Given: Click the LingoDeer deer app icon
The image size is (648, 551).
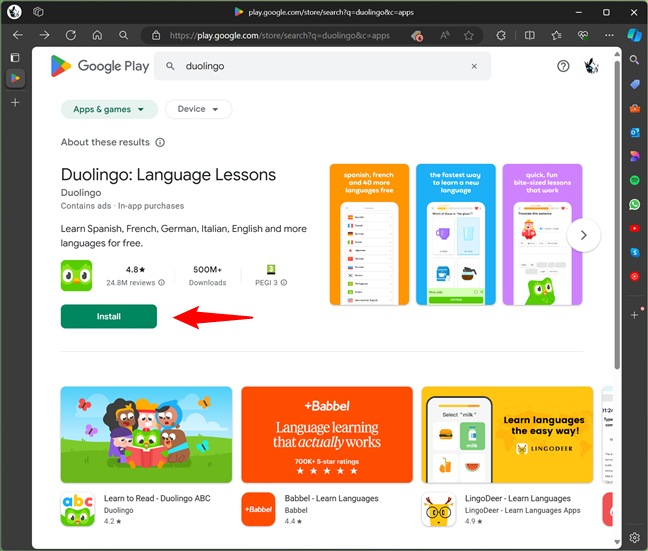Looking at the screenshot, I should [438, 509].
